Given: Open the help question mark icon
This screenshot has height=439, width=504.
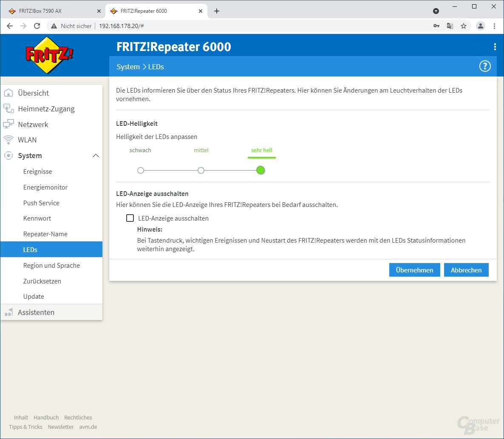Looking at the screenshot, I should 485,66.
